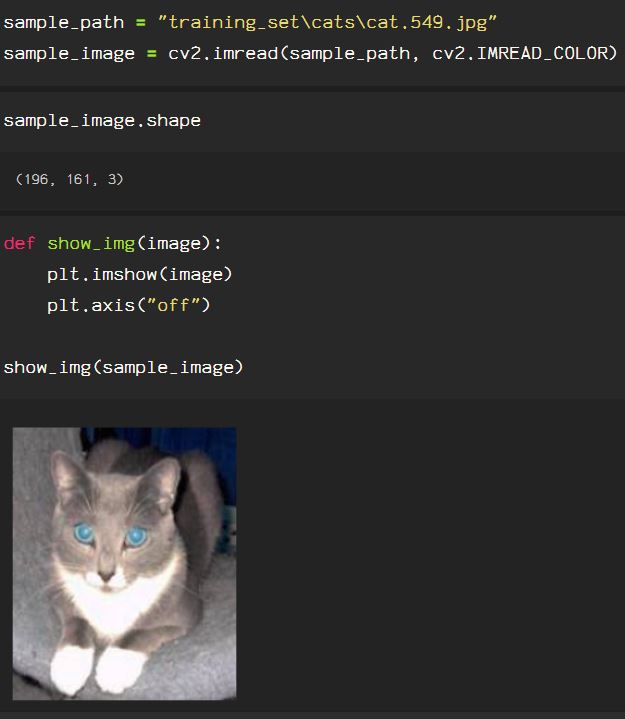The height and width of the screenshot is (719, 625).
Task: Click the equals sign after sample_image
Action: click(152, 54)
